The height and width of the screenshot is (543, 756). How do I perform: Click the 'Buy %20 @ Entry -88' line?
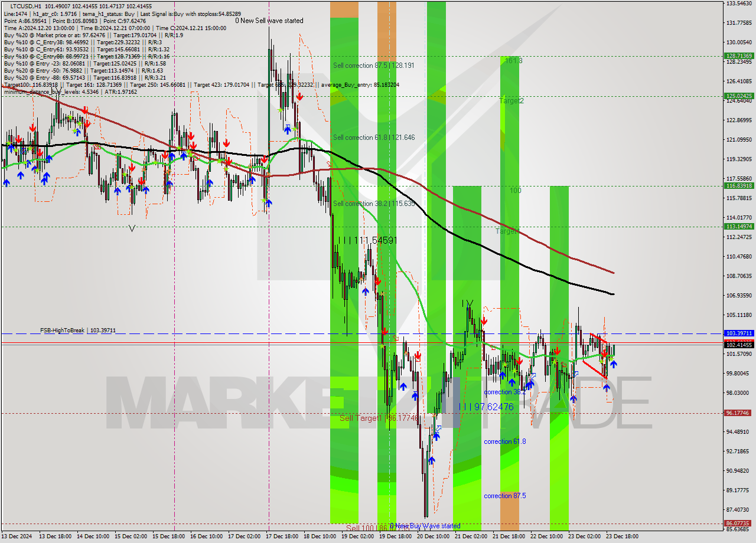85,78
